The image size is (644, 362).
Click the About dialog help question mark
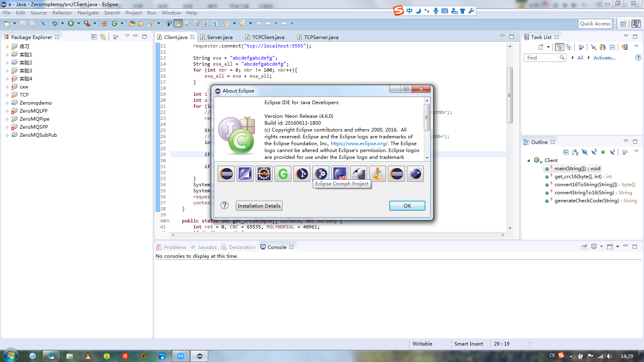point(225,206)
